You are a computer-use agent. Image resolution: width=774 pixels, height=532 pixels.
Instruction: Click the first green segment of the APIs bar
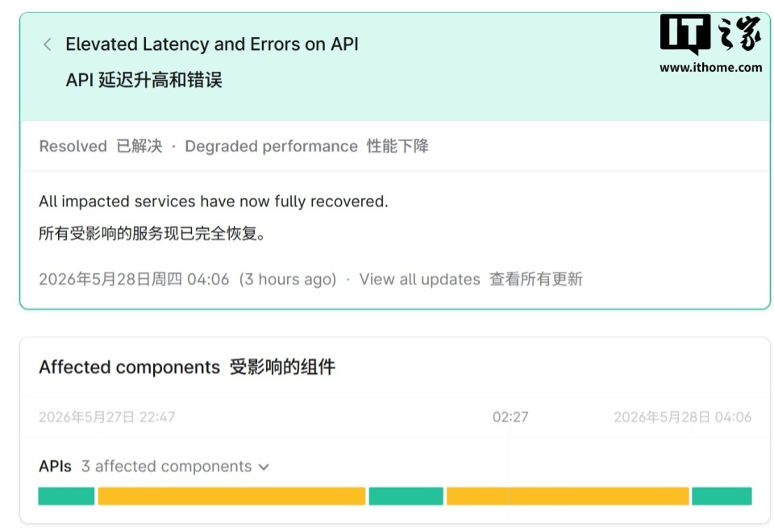click(66, 496)
